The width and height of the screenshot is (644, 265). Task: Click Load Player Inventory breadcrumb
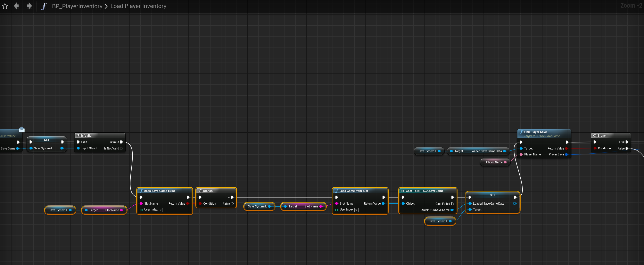click(x=138, y=6)
